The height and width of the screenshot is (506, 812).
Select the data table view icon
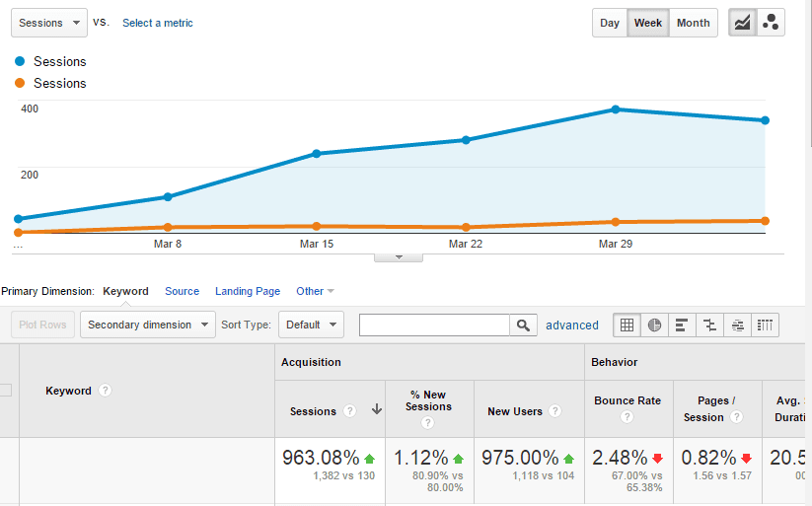627,325
